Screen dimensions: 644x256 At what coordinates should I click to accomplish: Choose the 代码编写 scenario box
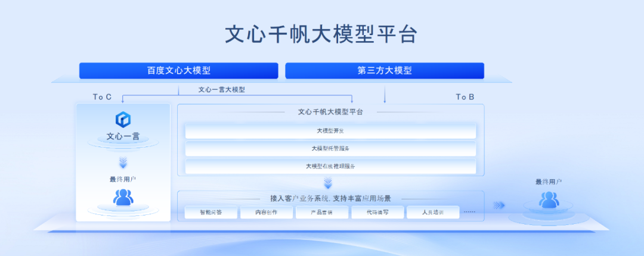click(377, 213)
